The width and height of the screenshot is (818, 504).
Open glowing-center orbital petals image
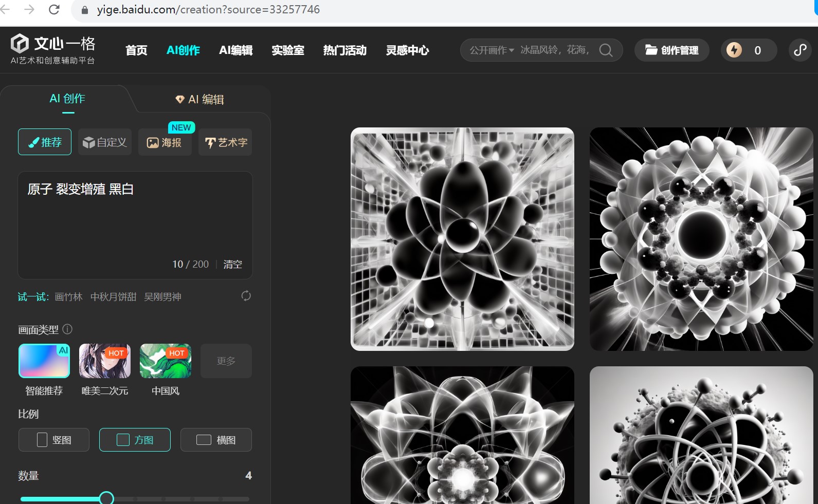click(x=462, y=435)
